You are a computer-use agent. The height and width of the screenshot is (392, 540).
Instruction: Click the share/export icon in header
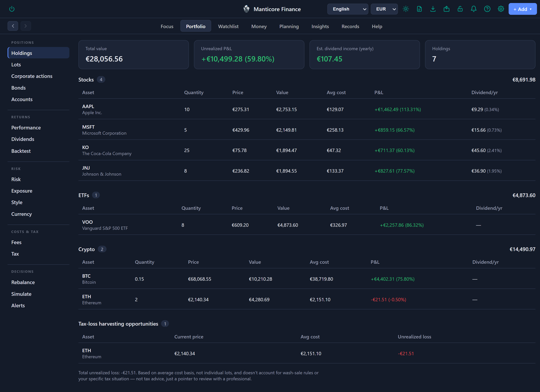point(446,9)
